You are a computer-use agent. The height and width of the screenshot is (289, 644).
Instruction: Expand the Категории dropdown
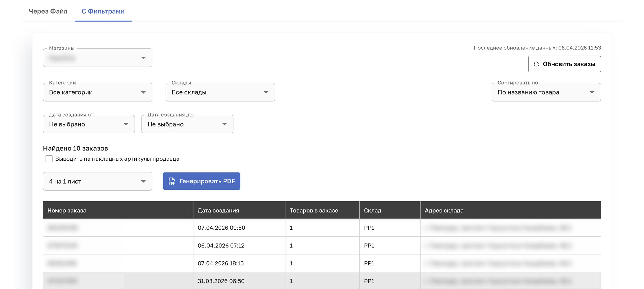click(x=98, y=92)
